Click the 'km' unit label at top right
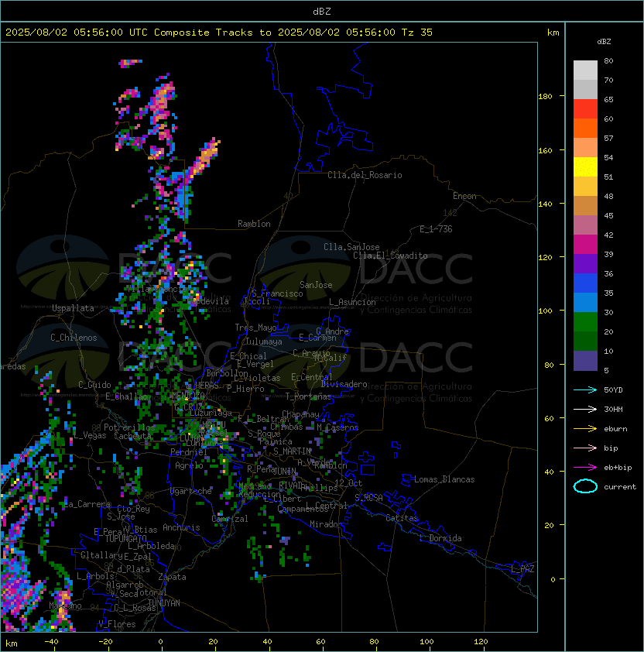Image resolution: width=644 pixels, height=652 pixels. point(553,33)
